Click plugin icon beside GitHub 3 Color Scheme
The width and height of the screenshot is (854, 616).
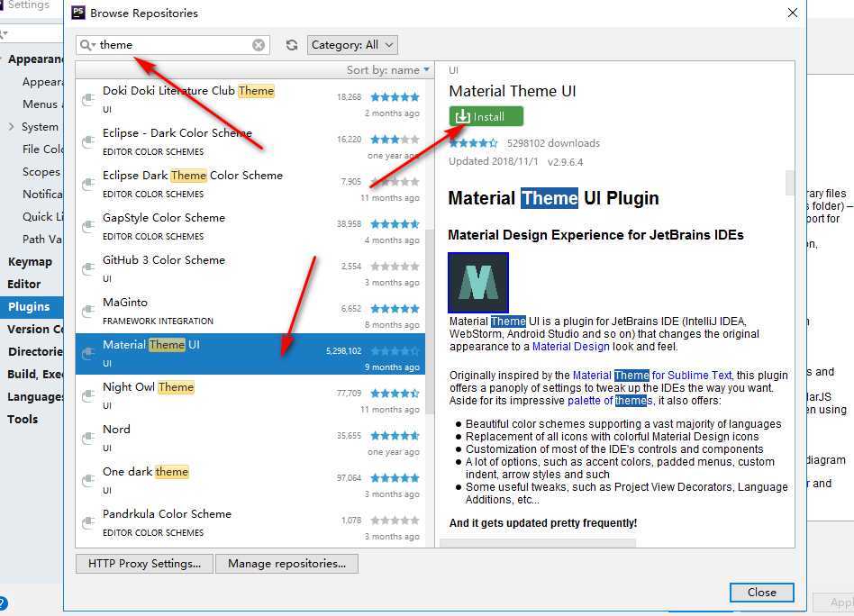click(x=88, y=269)
